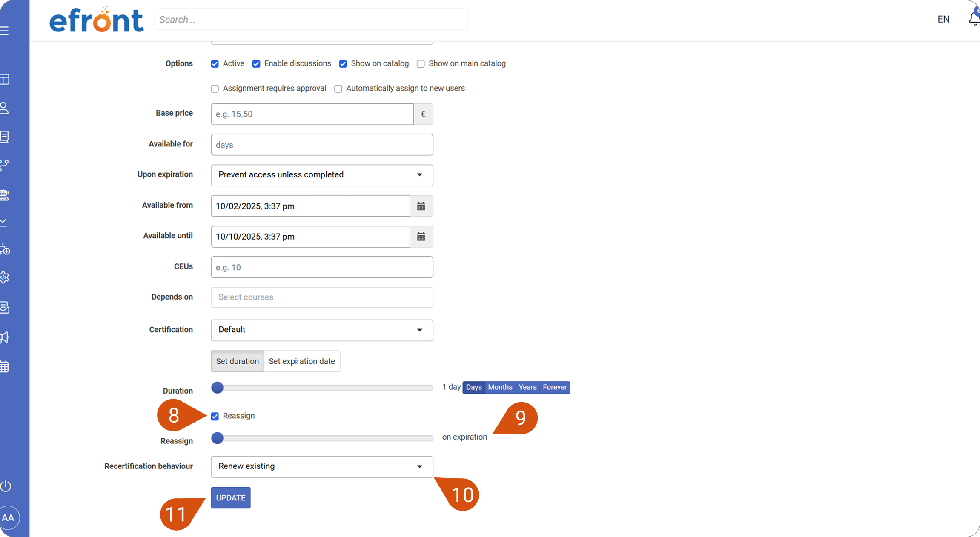Click the notifications bell icon

974,18
